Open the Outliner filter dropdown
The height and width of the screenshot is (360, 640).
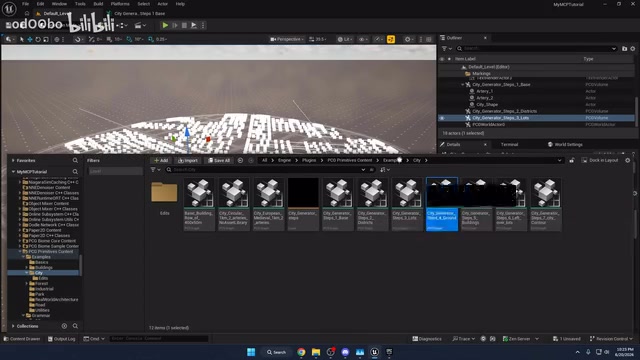click(x=446, y=49)
